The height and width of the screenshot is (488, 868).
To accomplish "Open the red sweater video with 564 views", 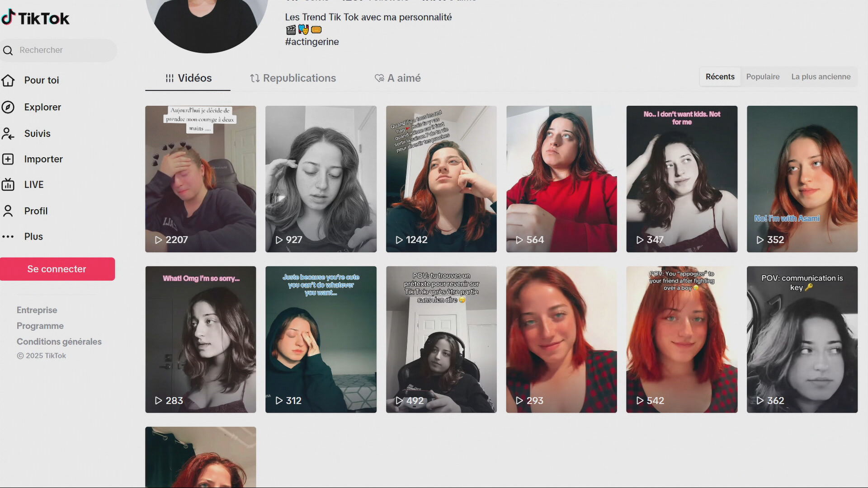I will click(561, 179).
